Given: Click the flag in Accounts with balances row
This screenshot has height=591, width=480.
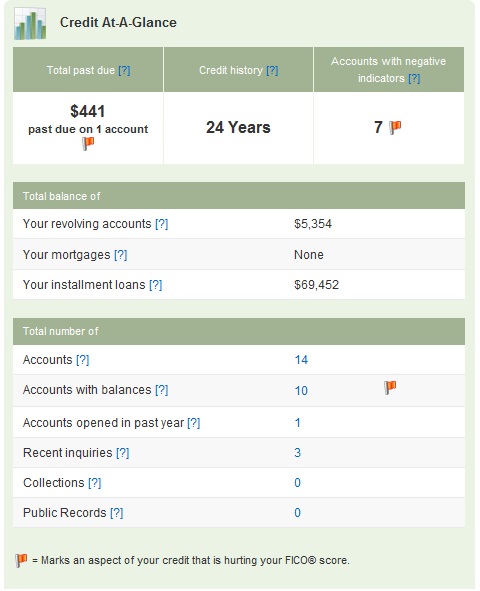Looking at the screenshot, I should coord(390,387).
